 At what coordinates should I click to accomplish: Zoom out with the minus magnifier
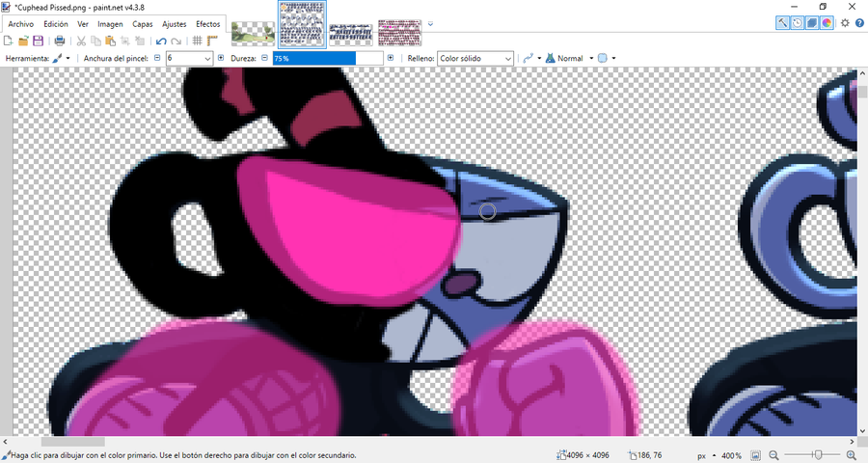773,455
